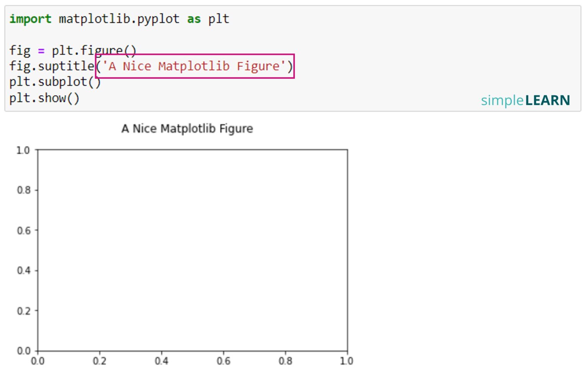Click the highlighted suptitle argument box
The height and width of the screenshot is (378, 588).
tap(194, 66)
